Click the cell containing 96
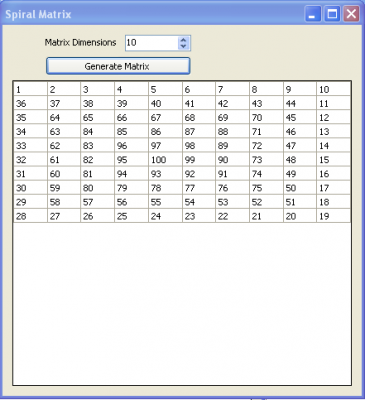The image size is (365, 400). pos(132,146)
